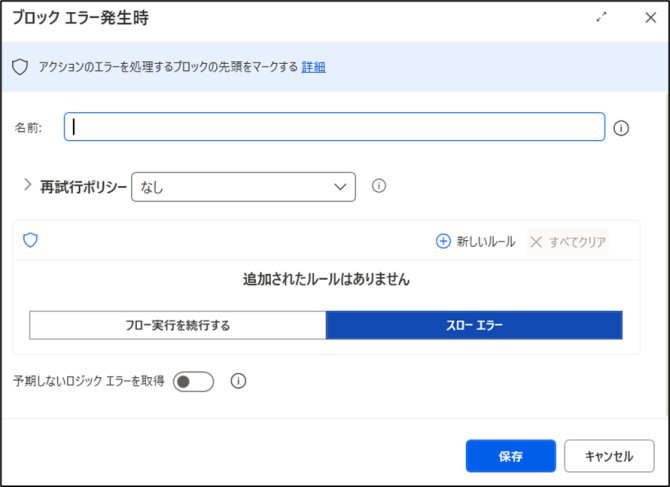670x487 pixels.
Task: Select the フロー実行を続行する option
Action: coord(178,325)
